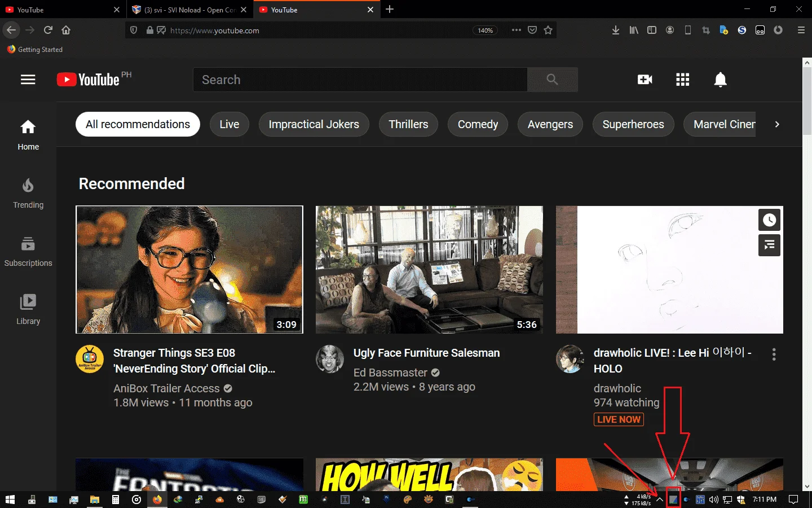
Task: Open the Ed Bassmaster channel avatar
Action: [x=330, y=359]
